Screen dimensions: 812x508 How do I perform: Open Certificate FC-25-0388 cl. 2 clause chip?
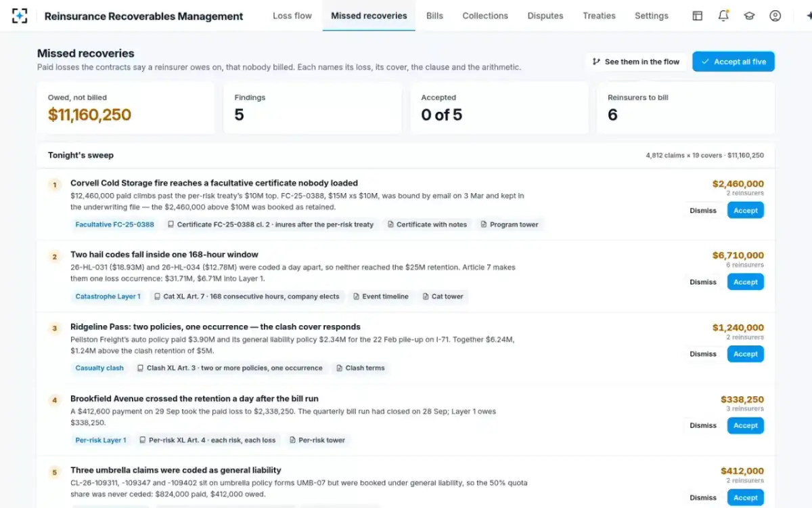tap(271, 224)
